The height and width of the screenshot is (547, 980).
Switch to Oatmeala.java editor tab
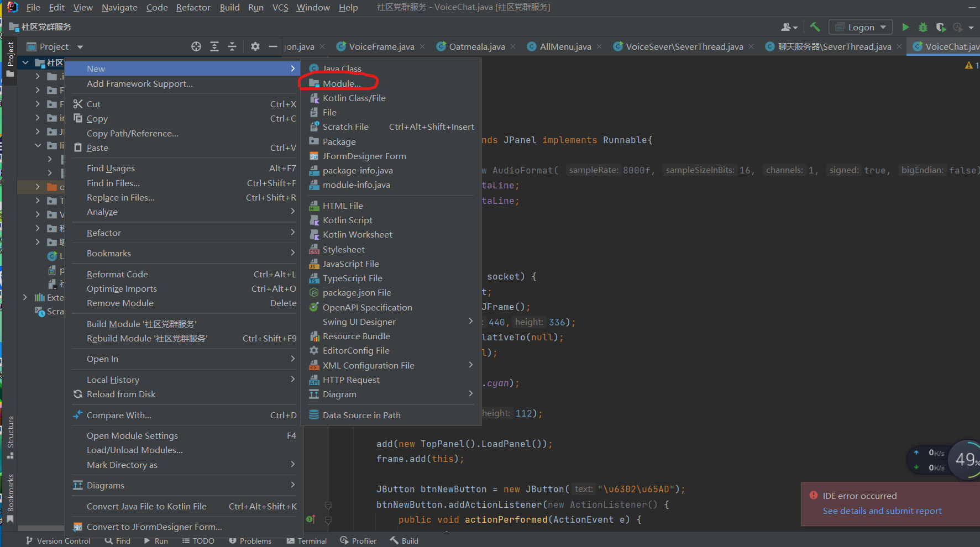(476, 46)
